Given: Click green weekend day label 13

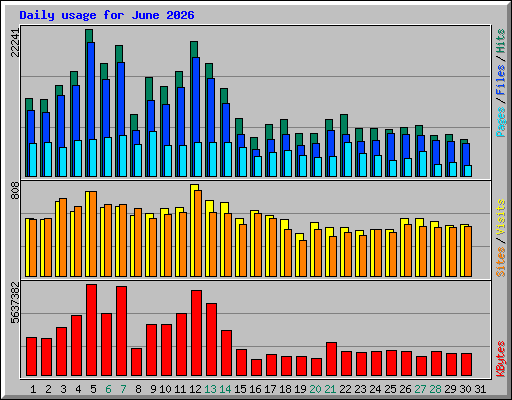Looking at the screenshot, I should [210, 389].
